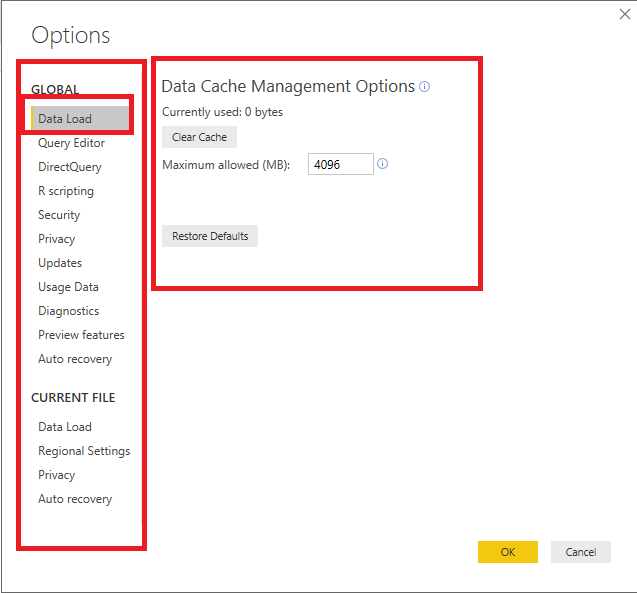This screenshot has width=637, height=593.
Task: Click info icon next to Maximum allowed field
Action: [383, 164]
